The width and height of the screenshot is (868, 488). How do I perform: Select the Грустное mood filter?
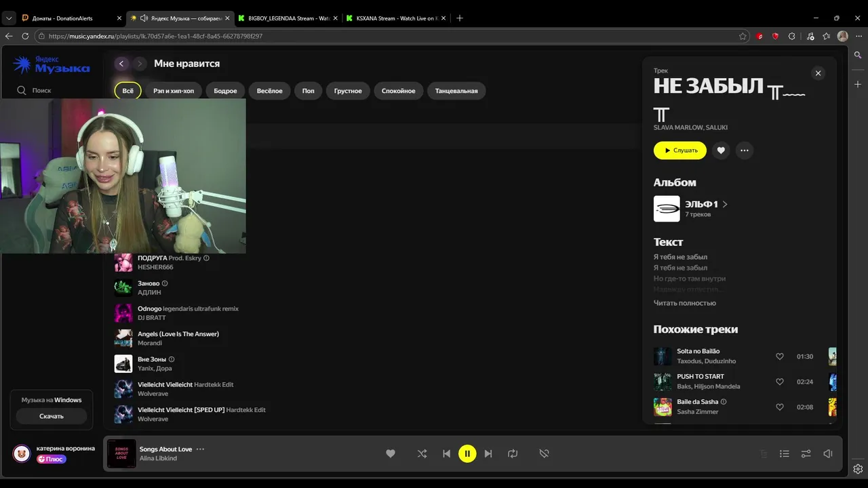pyautogui.click(x=348, y=91)
